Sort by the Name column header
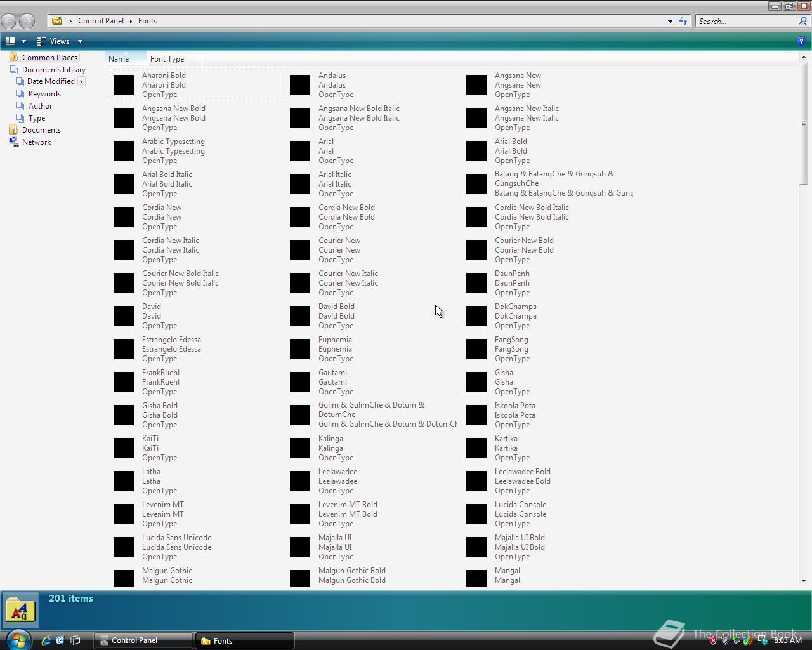The height and width of the screenshot is (650, 812). [x=126, y=59]
